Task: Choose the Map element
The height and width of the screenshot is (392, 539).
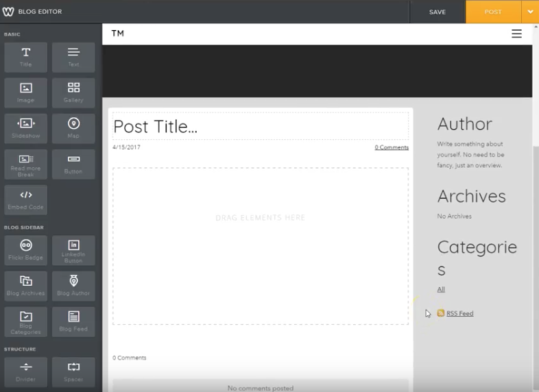Action: pyautogui.click(x=73, y=128)
